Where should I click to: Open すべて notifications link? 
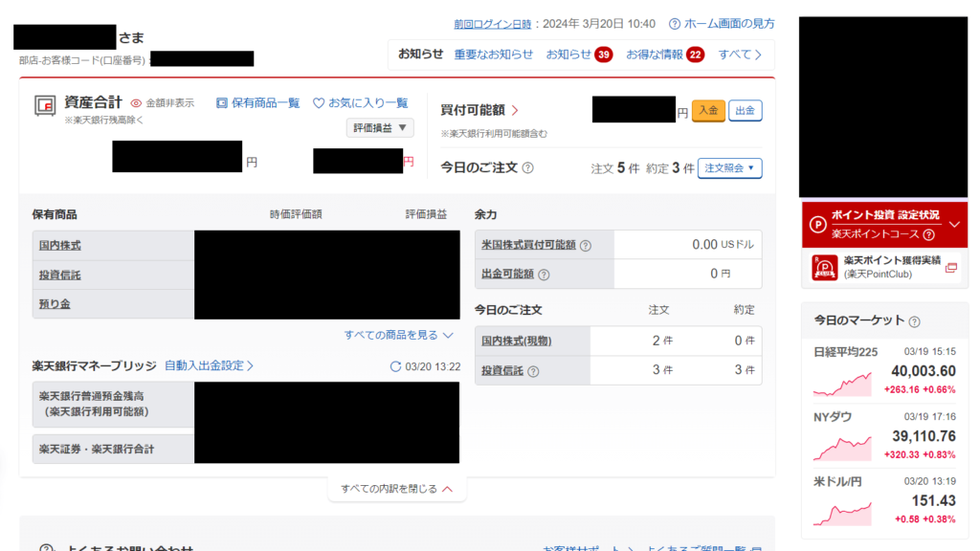coord(740,55)
